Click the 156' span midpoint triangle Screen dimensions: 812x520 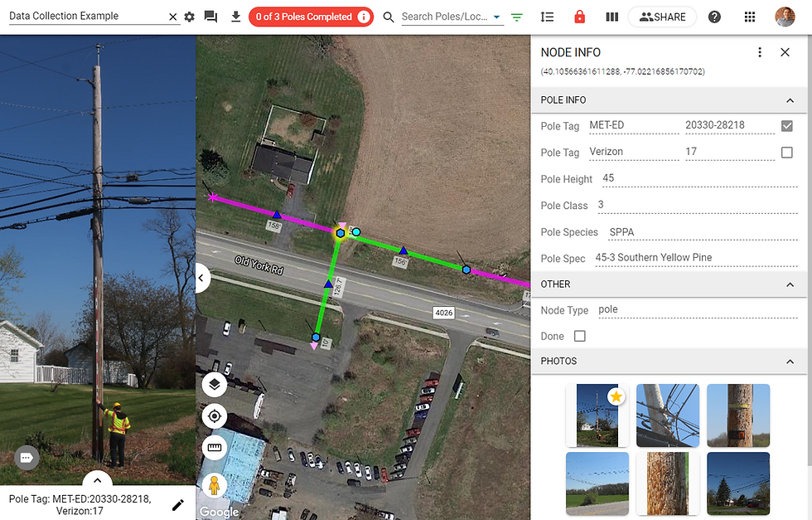(404, 251)
